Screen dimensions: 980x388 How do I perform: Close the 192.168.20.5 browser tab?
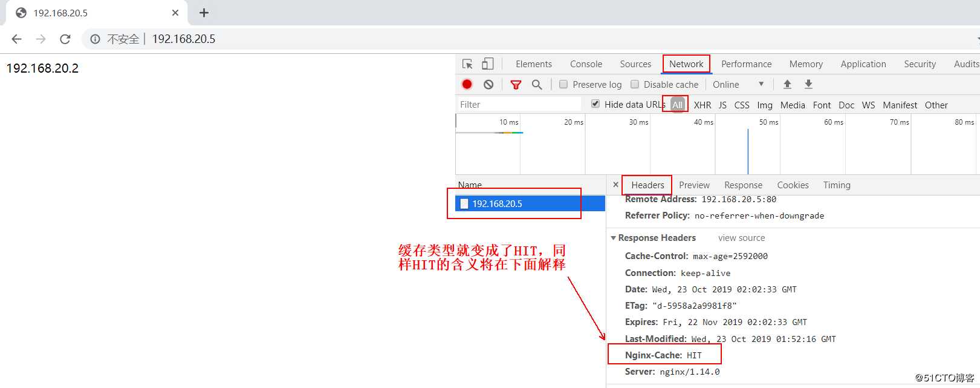pyautogui.click(x=175, y=13)
